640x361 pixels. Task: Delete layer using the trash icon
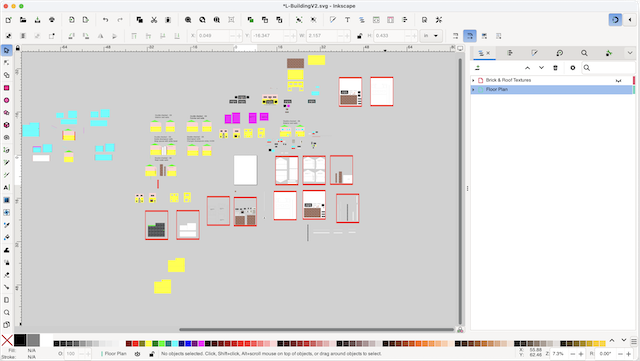[555, 68]
